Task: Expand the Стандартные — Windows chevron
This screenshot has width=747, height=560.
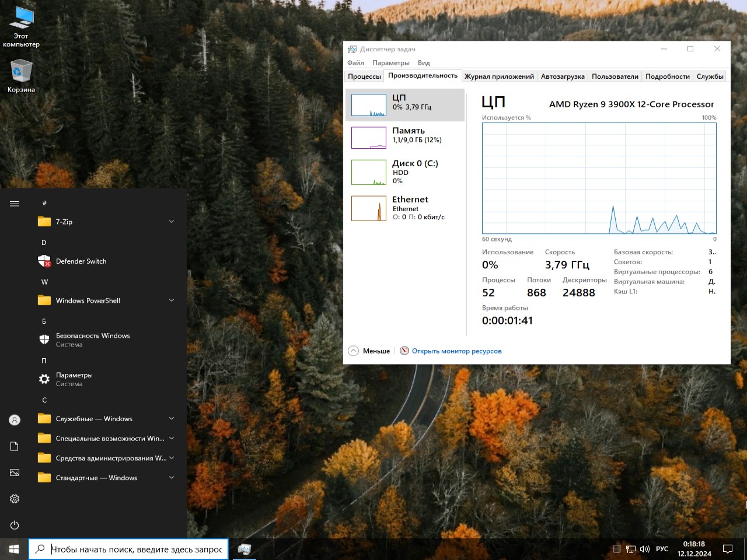Action: pos(172,478)
